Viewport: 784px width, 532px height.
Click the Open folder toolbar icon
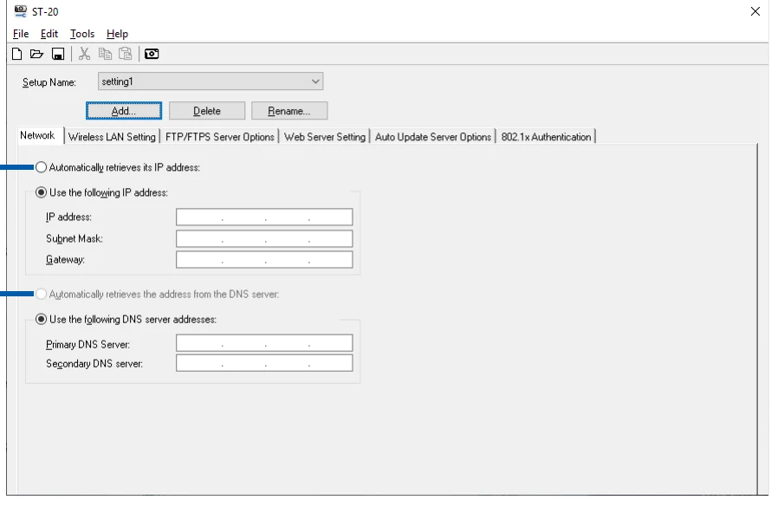pos(36,54)
